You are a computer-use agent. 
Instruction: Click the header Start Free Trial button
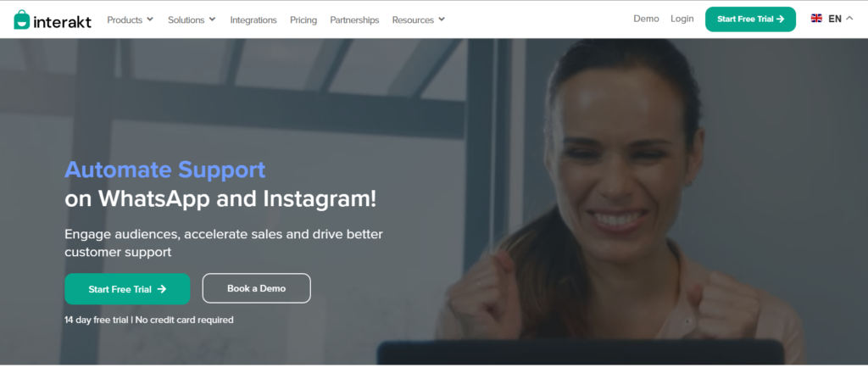(751, 19)
